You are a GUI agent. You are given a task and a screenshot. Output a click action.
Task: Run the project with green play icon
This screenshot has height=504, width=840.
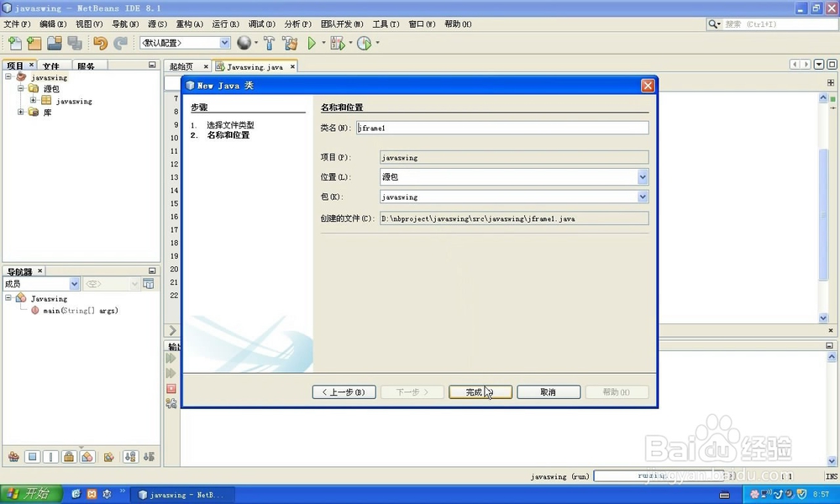[312, 43]
